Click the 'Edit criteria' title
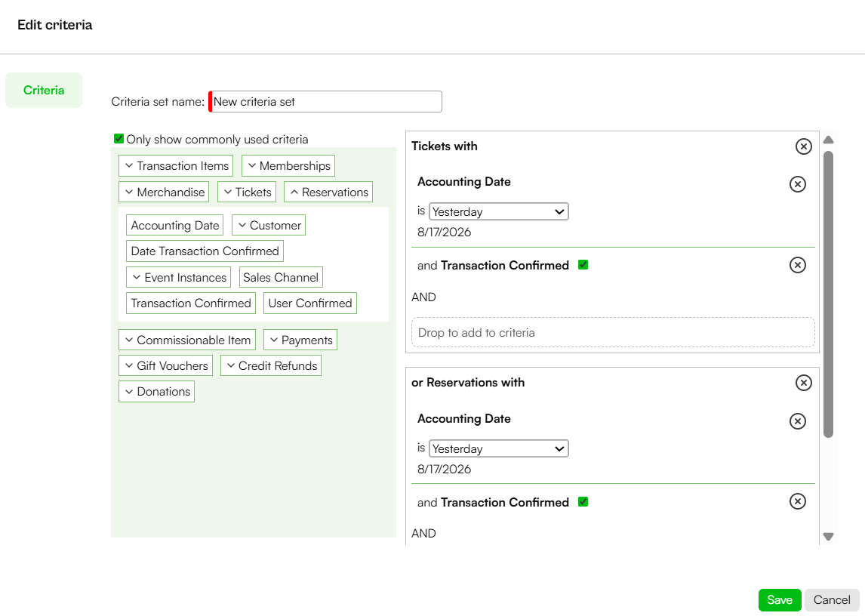Viewport: 865px width, 616px height. coord(54,25)
